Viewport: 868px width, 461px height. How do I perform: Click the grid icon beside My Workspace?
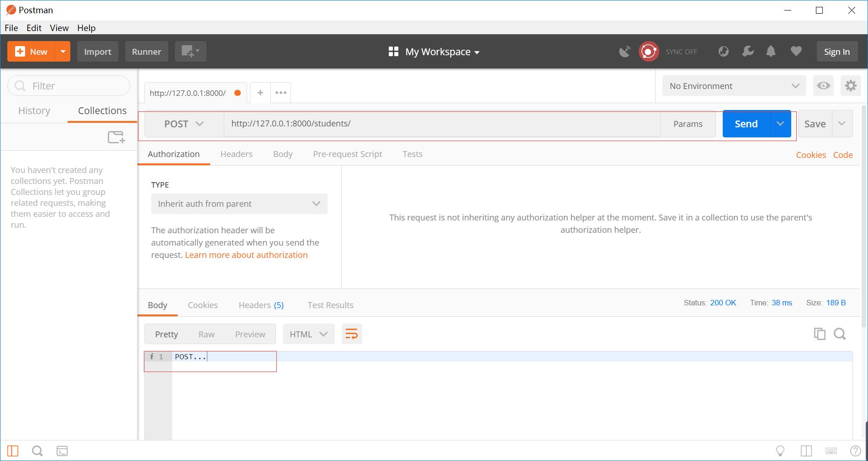click(x=393, y=52)
